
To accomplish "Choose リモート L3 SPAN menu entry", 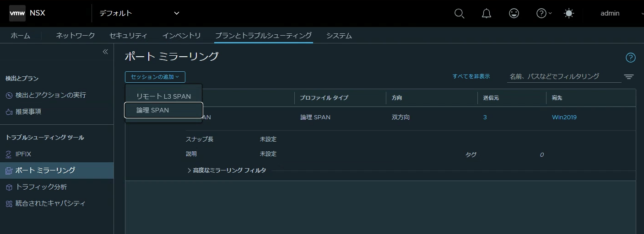I will (x=163, y=96).
